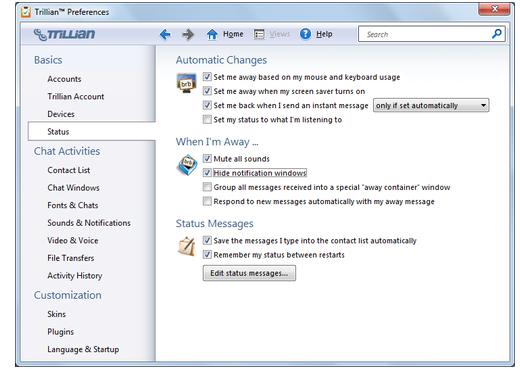
Task: Open Activity History preferences
Action: tap(75, 276)
